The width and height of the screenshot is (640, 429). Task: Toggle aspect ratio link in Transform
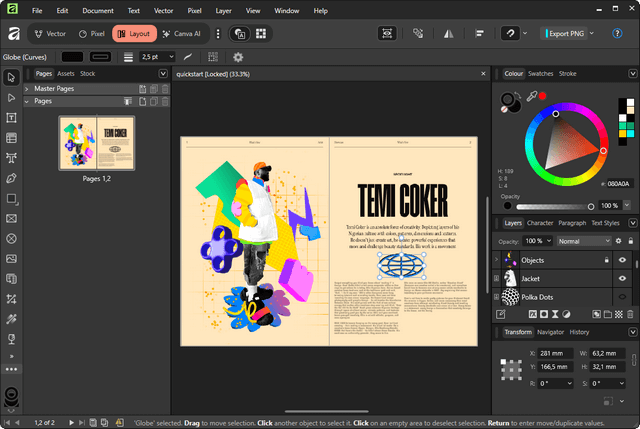point(633,360)
